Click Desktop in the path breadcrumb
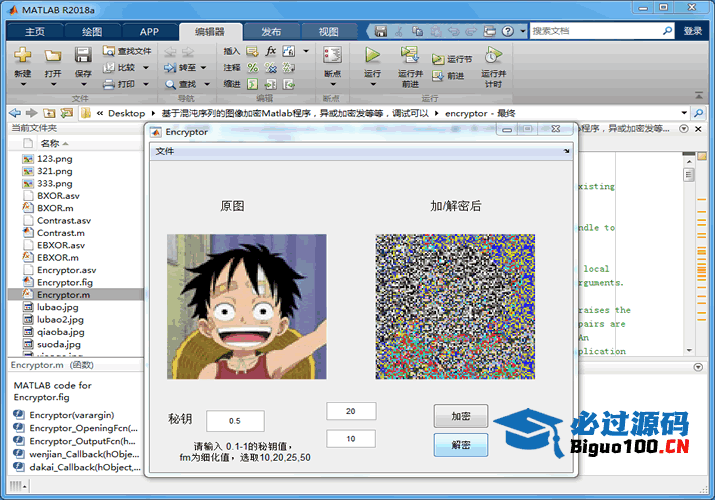The width and height of the screenshot is (715, 500). coord(126,113)
